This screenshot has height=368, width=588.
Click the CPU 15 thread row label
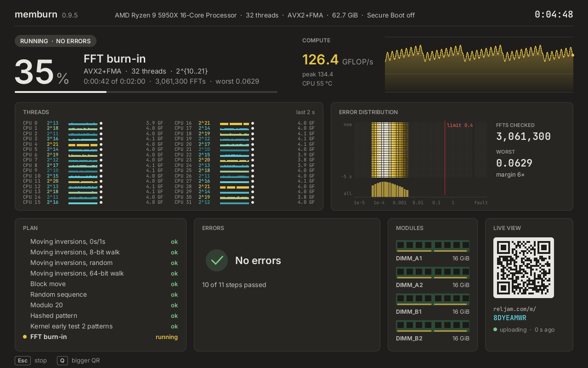pyautogui.click(x=32, y=202)
